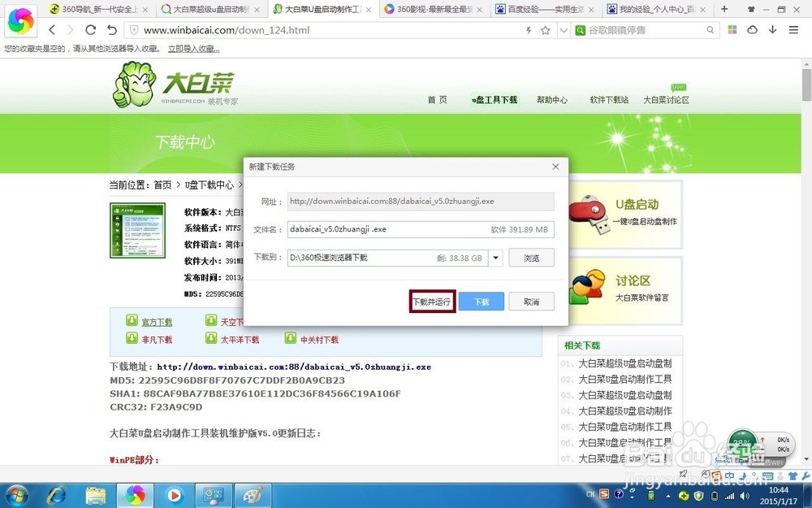Screen dimensions: 812x508
Task: Click the 官方下载 link
Action: coord(157,322)
